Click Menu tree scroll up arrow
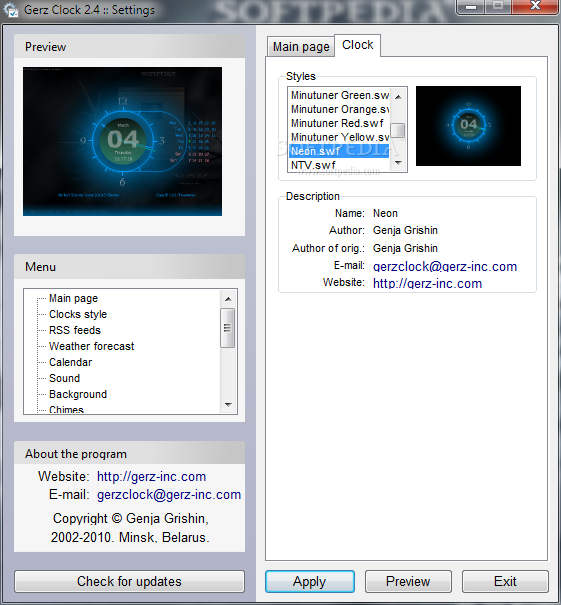561x605 pixels. pyautogui.click(x=228, y=299)
